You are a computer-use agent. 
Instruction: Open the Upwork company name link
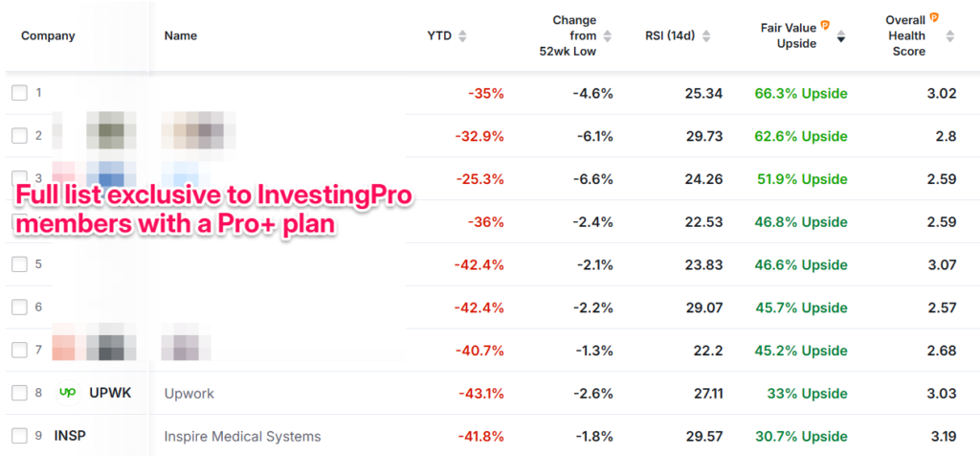pos(189,393)
